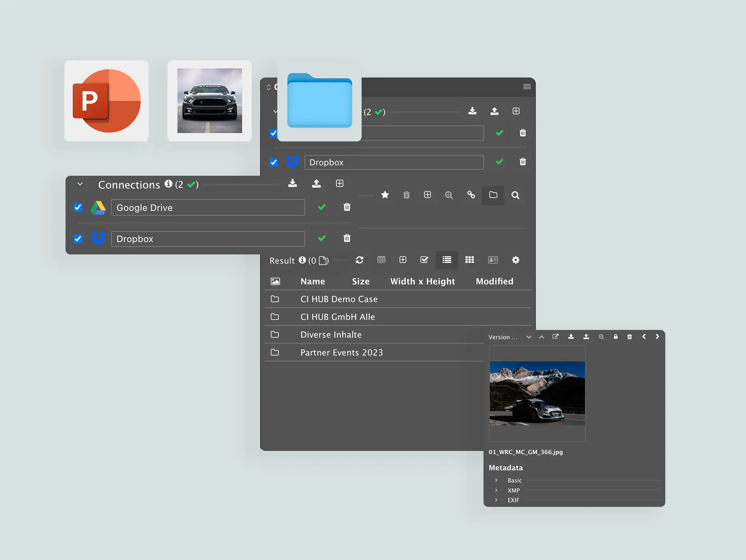
Task: Delete Dropbox in front Connections panel
Action: (x=347, y=238)
